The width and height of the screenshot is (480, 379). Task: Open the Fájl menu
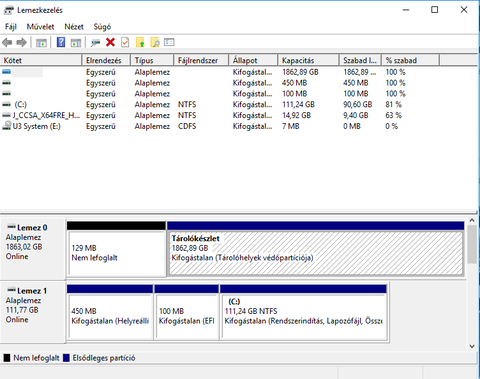click(x=11, y=27)
